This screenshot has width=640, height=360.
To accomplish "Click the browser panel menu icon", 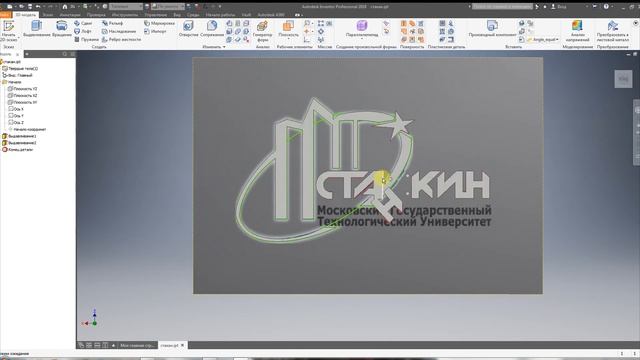I will (73, 54).
